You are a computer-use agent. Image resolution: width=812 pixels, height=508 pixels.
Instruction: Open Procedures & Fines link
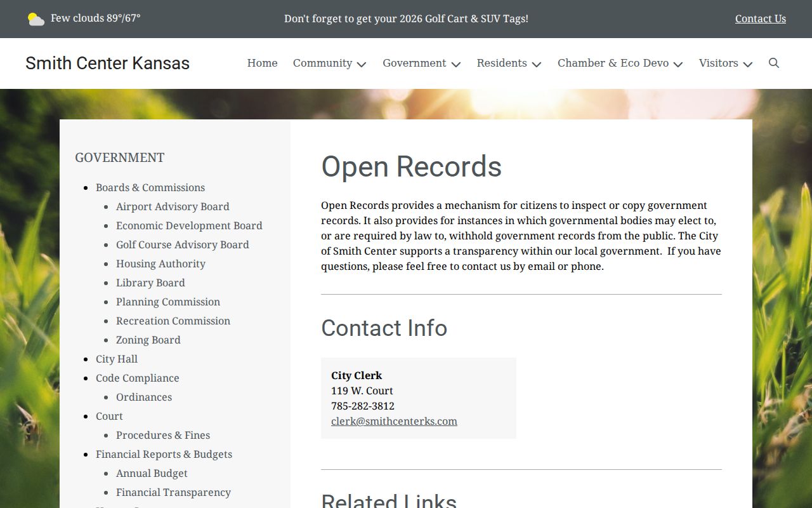[x=163, y=435]
